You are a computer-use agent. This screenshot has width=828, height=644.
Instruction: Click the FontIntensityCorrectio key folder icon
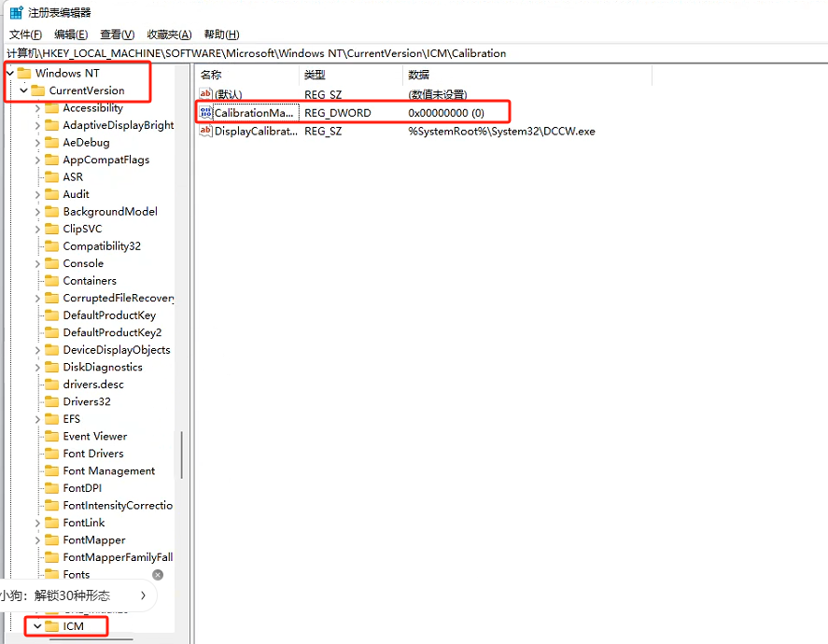tap(51, 505)
